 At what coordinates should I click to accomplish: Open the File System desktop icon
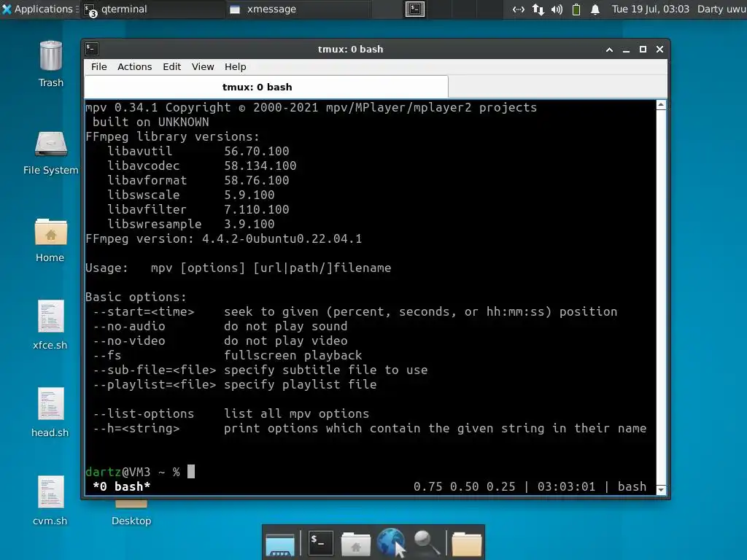tap(50, 152)
